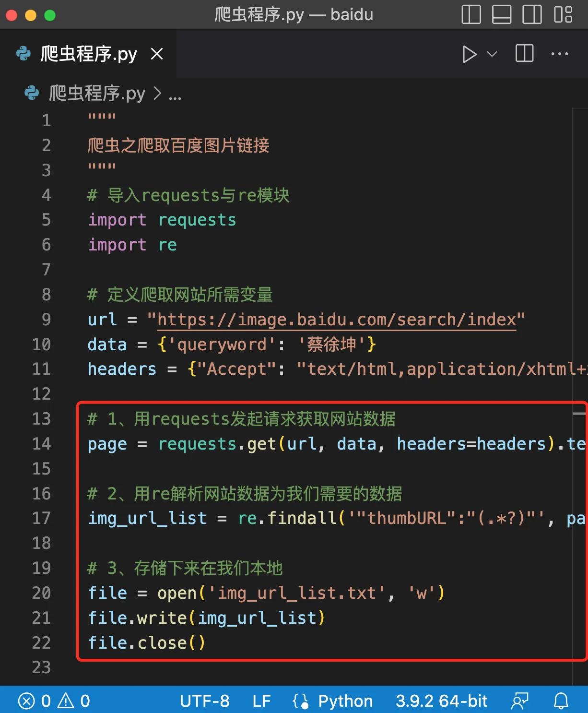The image size is (588, 713).
Task: Click 爬虫程序.py breadcrumb item
Action: coord(97,93)
